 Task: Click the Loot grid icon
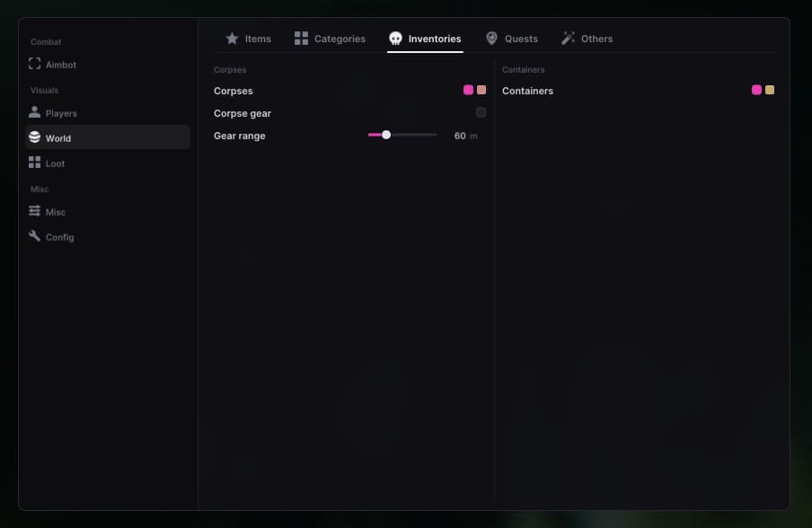tap(35, 163)
